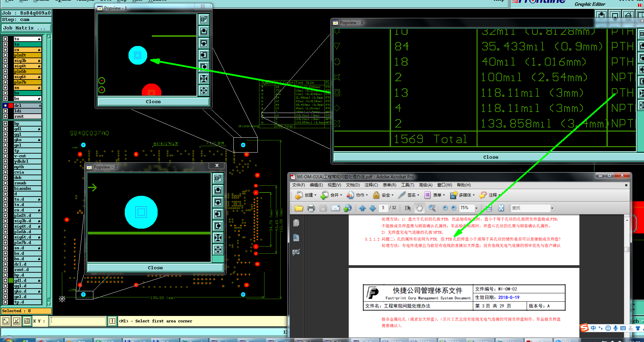Click the red drl layer color swatch

(x=11, y=106)
